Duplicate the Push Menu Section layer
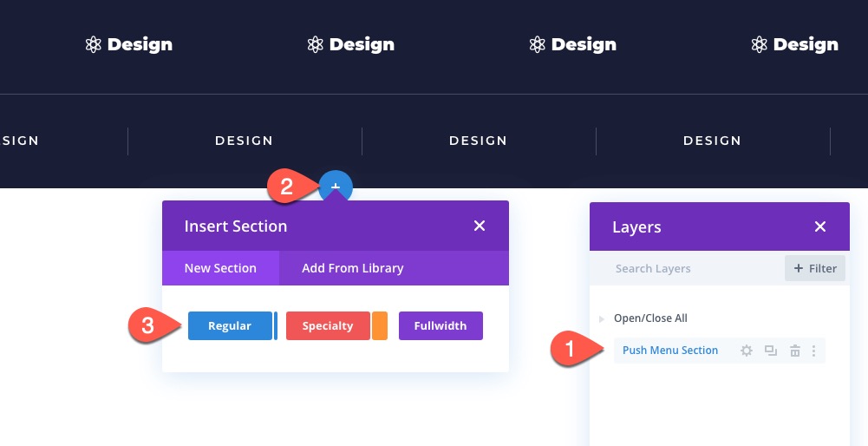The width and height of the screenshot is (868, 446). [x=771, y=351]
